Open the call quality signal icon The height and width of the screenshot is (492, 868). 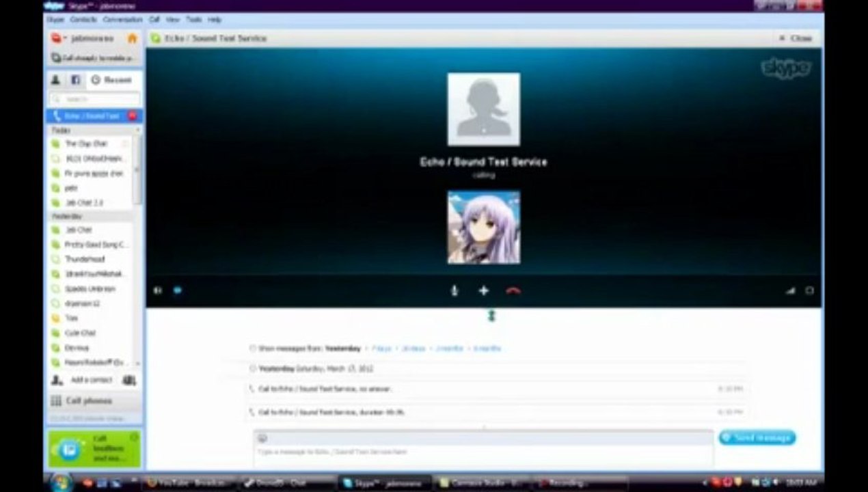(791, 290)
